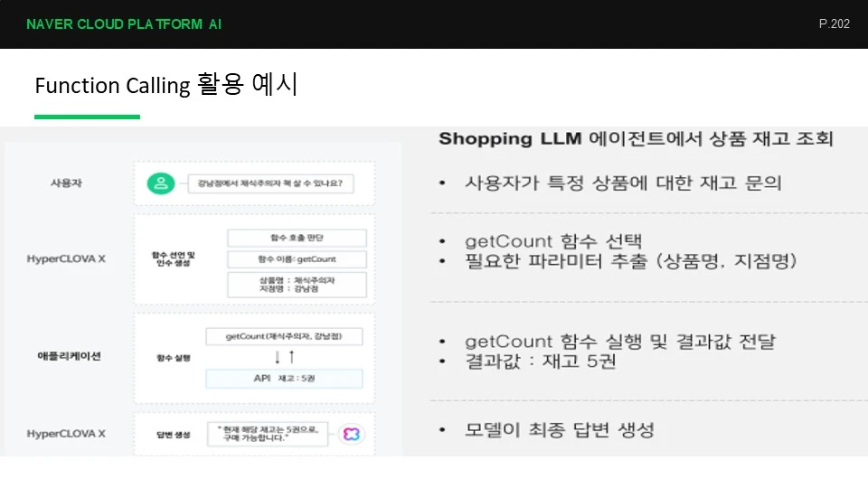
Task: Click the 'Function Calling 활용 예시' title
Action: [x=166, y=85]
